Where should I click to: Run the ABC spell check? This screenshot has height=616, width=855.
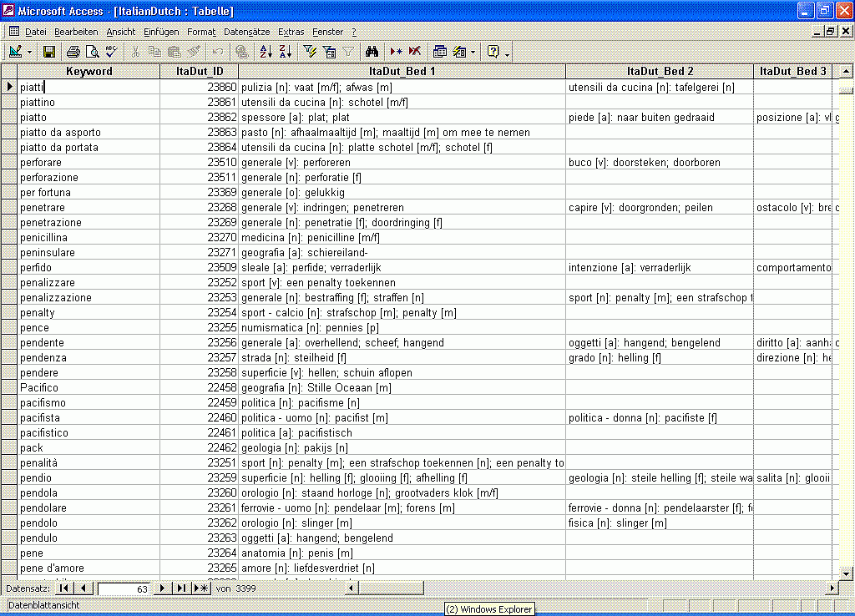[x=111, y=52]
